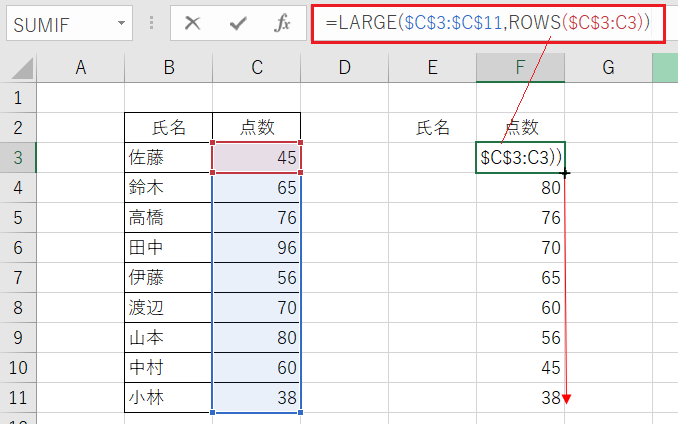Select row 5 header
678x424 pixels.
point(18,217)
